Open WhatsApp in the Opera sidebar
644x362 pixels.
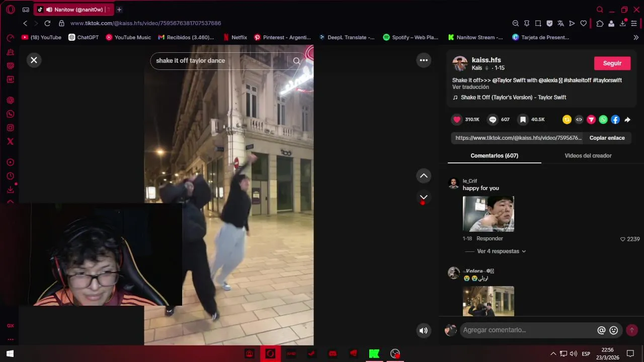10,114
